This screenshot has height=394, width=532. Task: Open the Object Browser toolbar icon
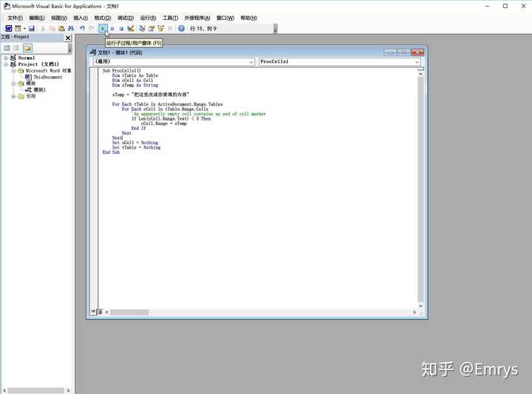(x=160, y=29)
